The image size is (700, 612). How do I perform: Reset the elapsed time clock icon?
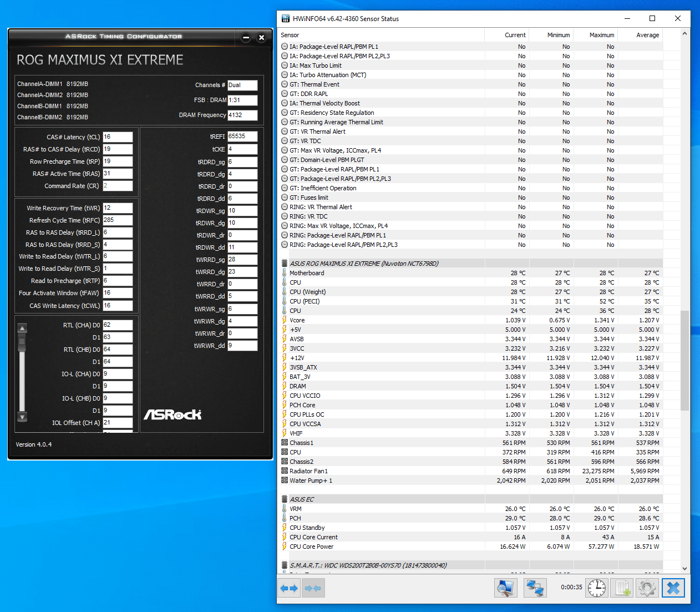[597, 588]
